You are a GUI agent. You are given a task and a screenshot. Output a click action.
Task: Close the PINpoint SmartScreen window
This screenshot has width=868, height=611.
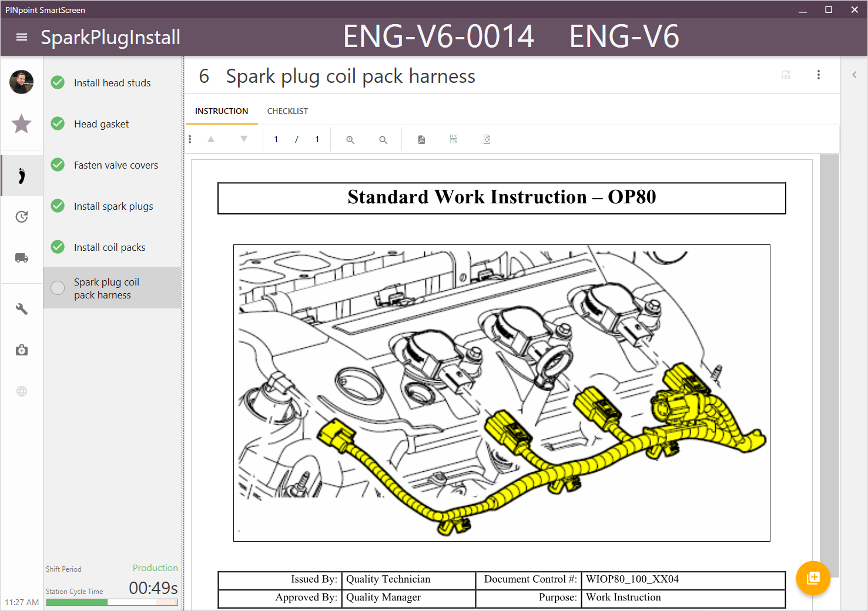click(854, 10)
